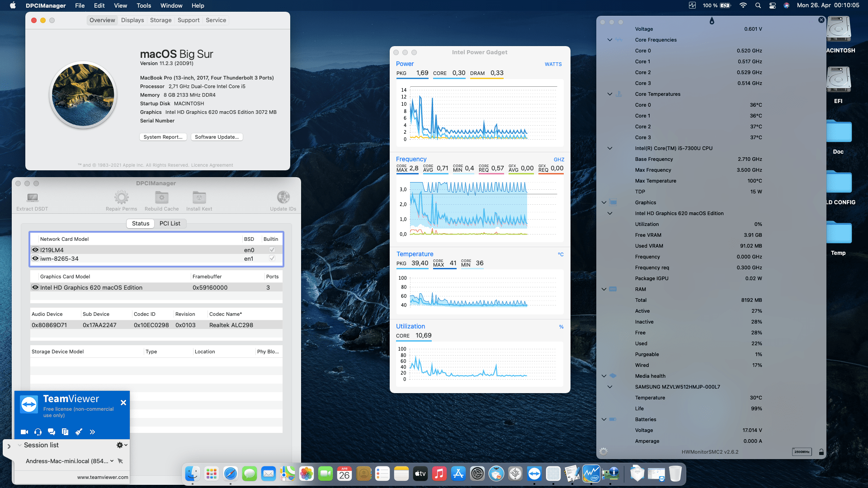868x488 pixels.
Task: Collapse the RAM group in HWMonitor
Action: [604, 289]
